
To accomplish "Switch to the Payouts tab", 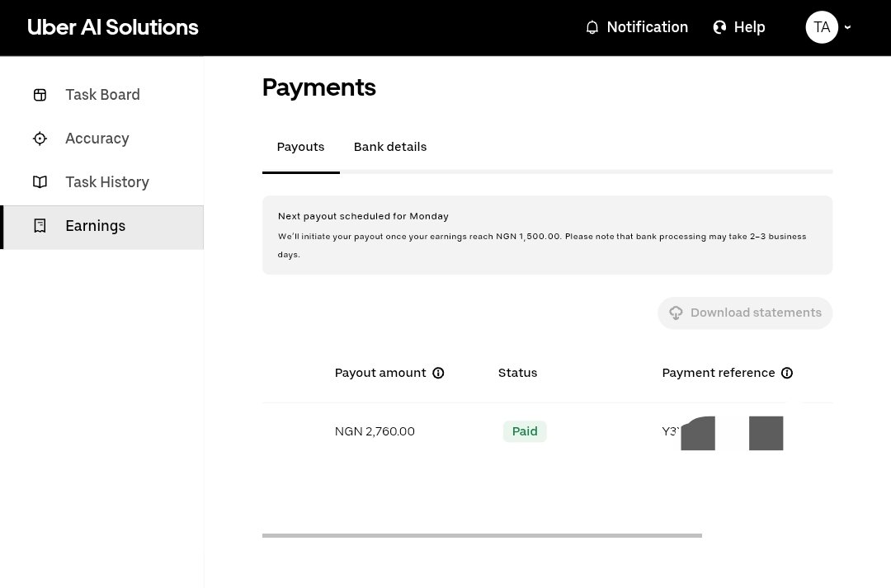I will coord(300,147).
